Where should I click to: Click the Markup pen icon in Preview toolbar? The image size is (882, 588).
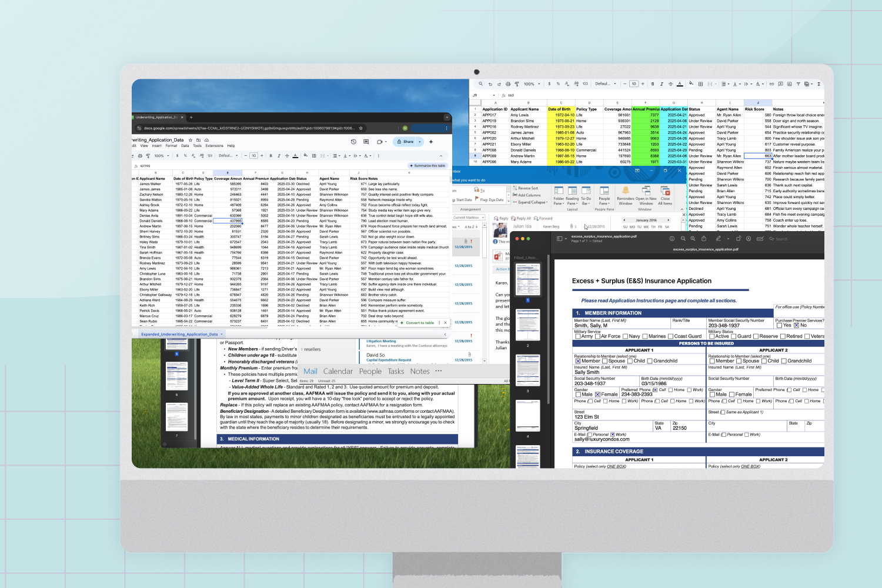click(x=718, y=239)
